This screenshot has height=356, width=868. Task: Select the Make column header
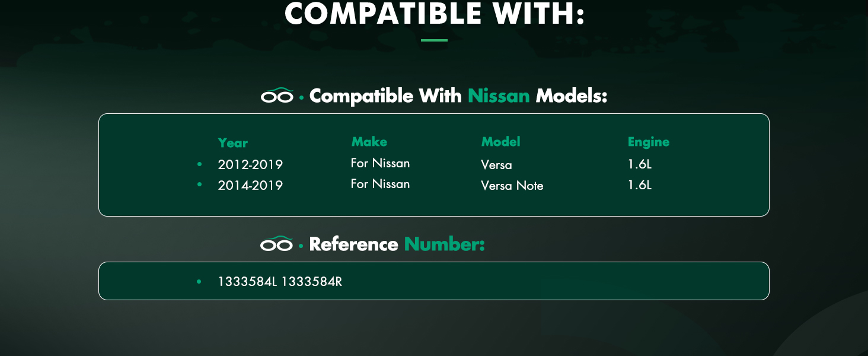[x=369, y=142]
